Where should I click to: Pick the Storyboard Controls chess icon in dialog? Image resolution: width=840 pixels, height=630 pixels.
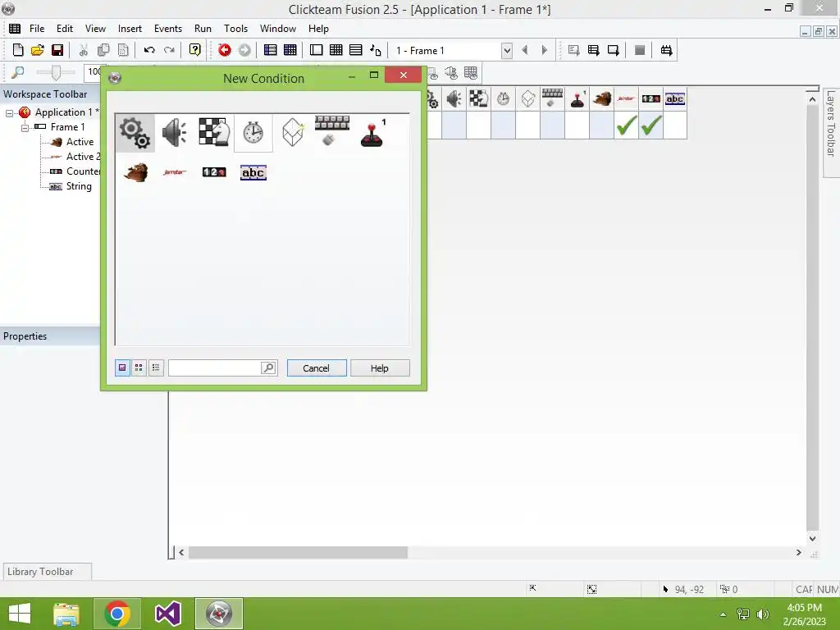214,132
